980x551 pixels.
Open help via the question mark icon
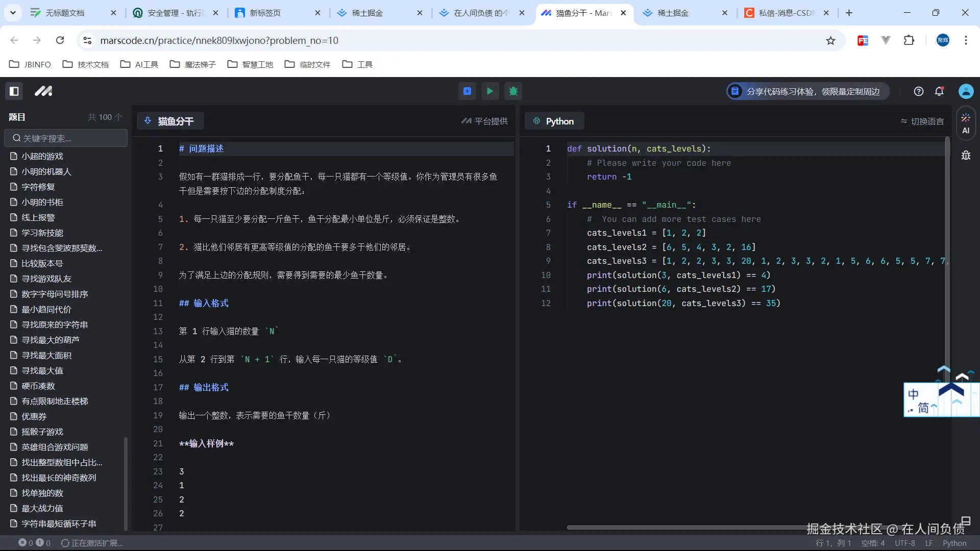click(919, 91)
